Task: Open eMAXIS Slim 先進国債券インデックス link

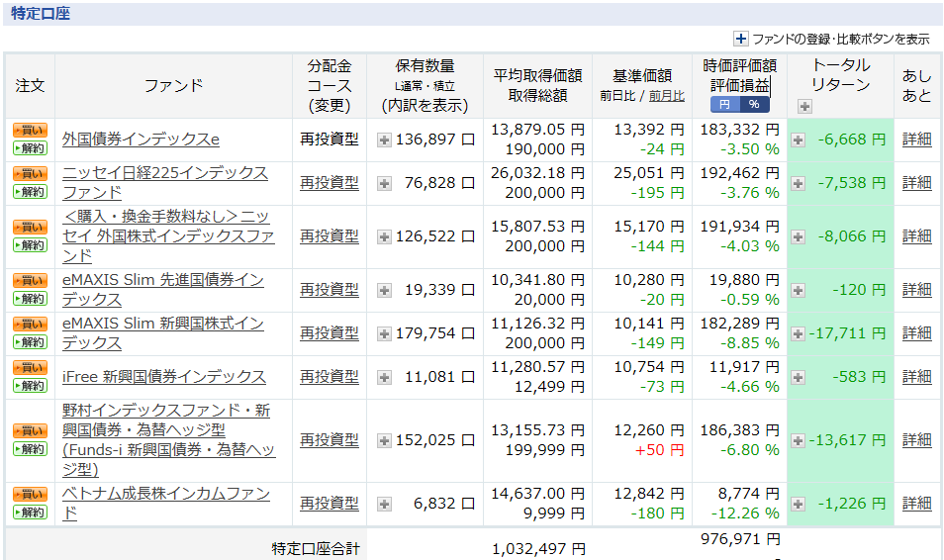Action: (x=163, y=290)
